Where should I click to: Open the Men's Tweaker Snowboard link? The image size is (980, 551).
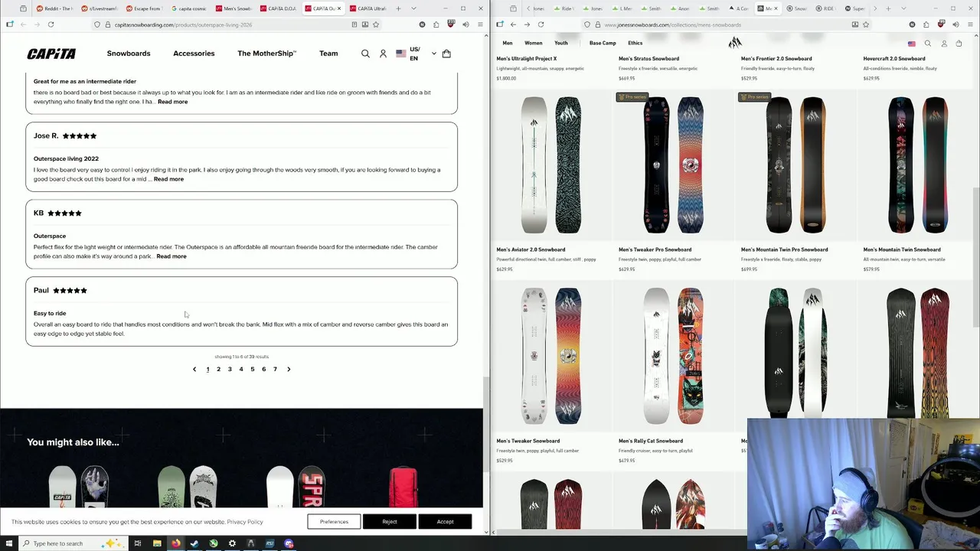coord(528,441)
